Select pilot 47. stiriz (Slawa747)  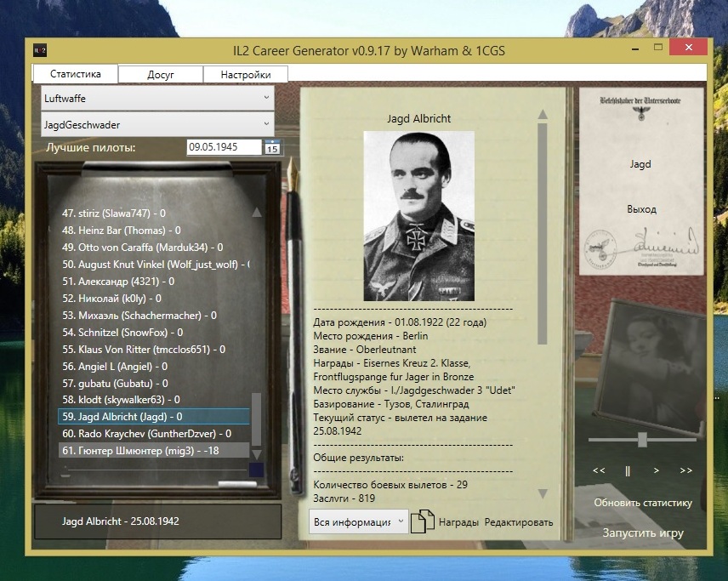[154, 214]
